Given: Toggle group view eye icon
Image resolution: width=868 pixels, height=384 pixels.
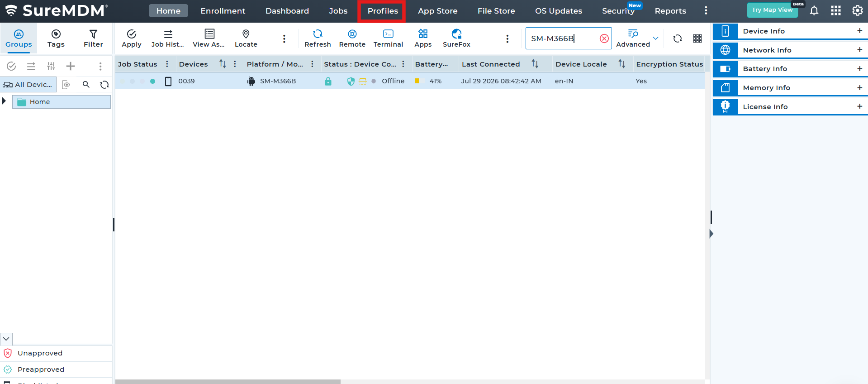Looking at the screenshot, I should coord(66,85).
